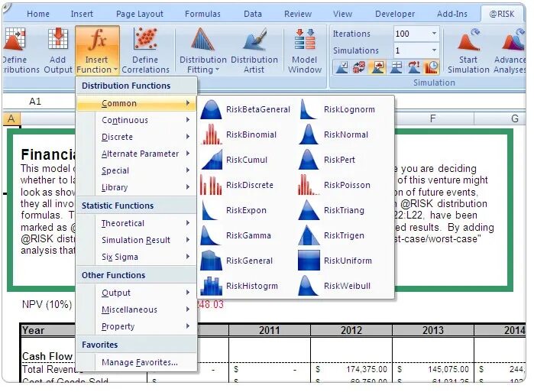Expand the Discrete submenu

pos(136,137)
